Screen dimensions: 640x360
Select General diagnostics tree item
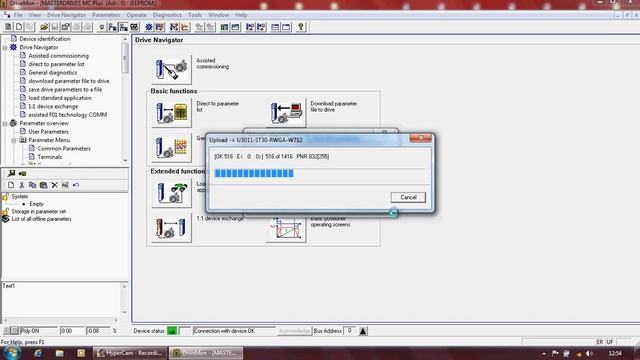[52, 73]
